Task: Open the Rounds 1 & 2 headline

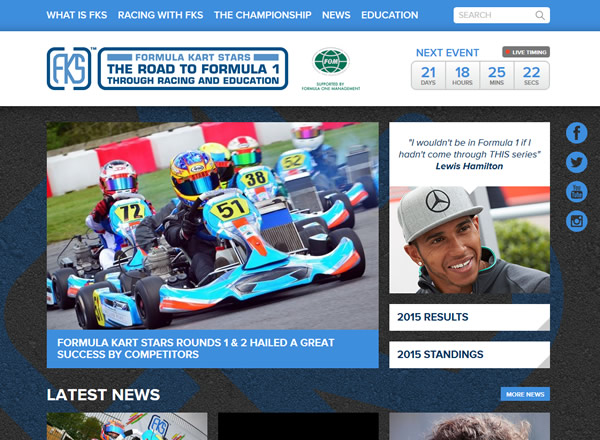Action: pos(196,349)
